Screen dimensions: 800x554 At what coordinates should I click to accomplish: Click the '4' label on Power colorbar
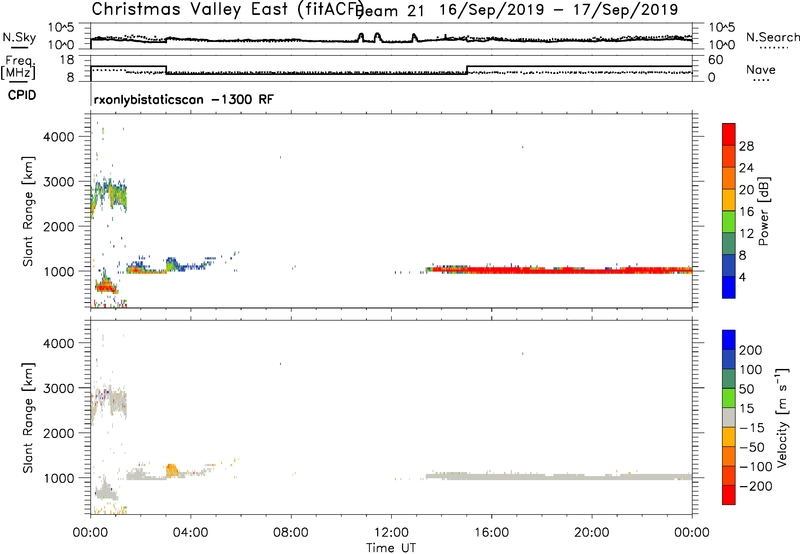point(742,278)
